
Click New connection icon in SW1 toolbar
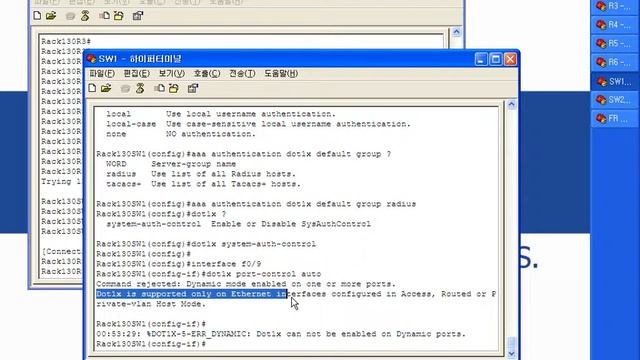coord(92,88)
